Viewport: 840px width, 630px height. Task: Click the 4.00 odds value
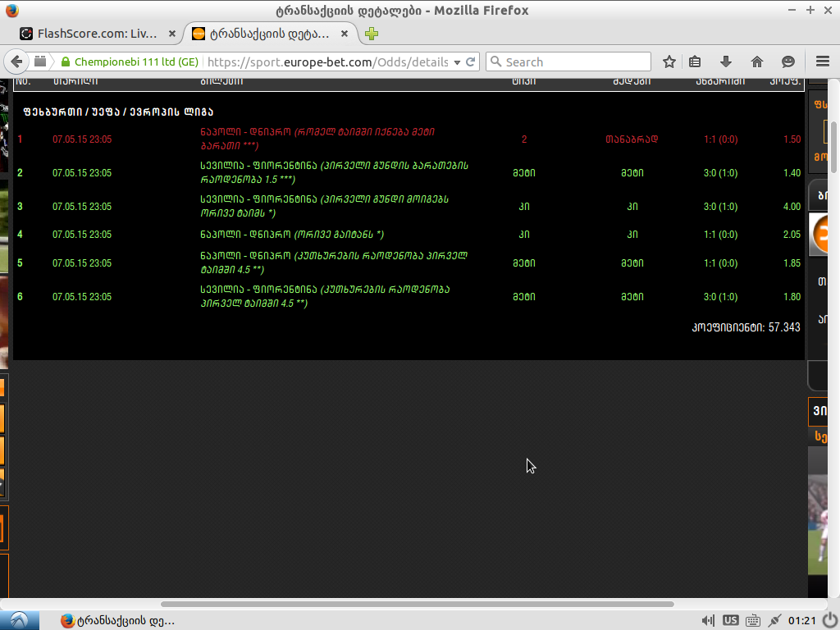792,207
